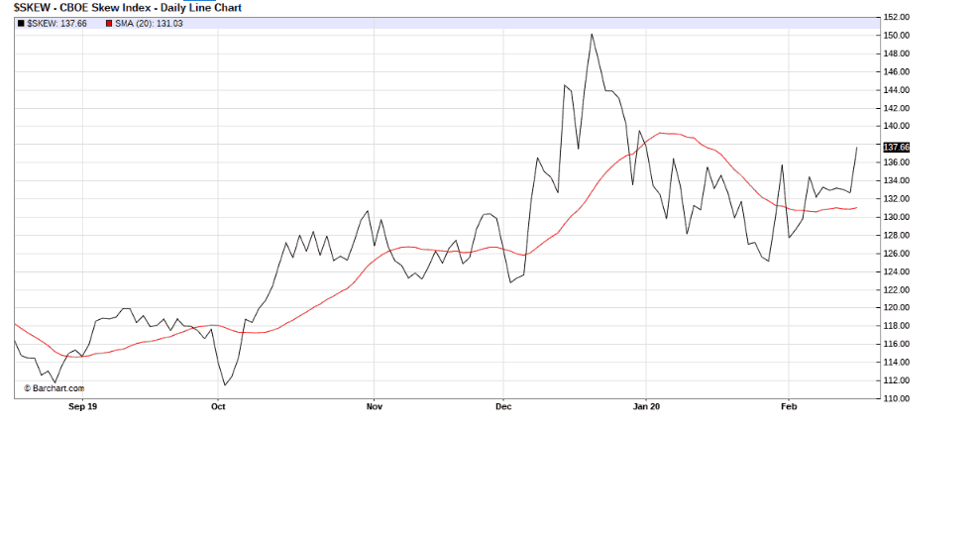
Task: Click the highlighted 137.66 price marker
Action: [x=896, y=147]
